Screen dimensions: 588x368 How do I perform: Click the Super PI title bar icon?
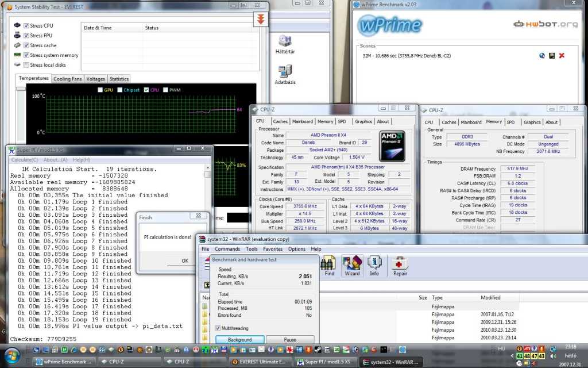coord(11,150)
